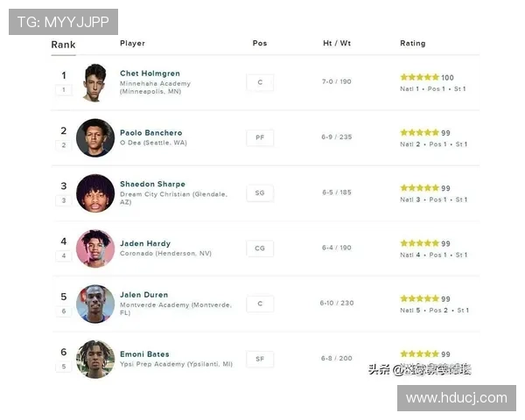Open the Shaedon Sharpe name link
Screen dimensions: 525x420
point(152,185)
